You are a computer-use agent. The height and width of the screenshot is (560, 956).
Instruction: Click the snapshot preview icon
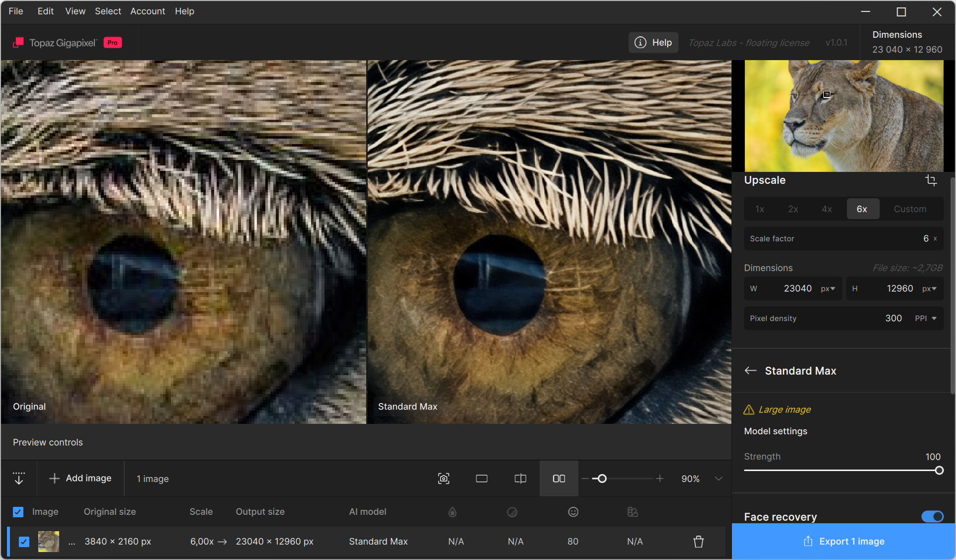pos(443,479)
